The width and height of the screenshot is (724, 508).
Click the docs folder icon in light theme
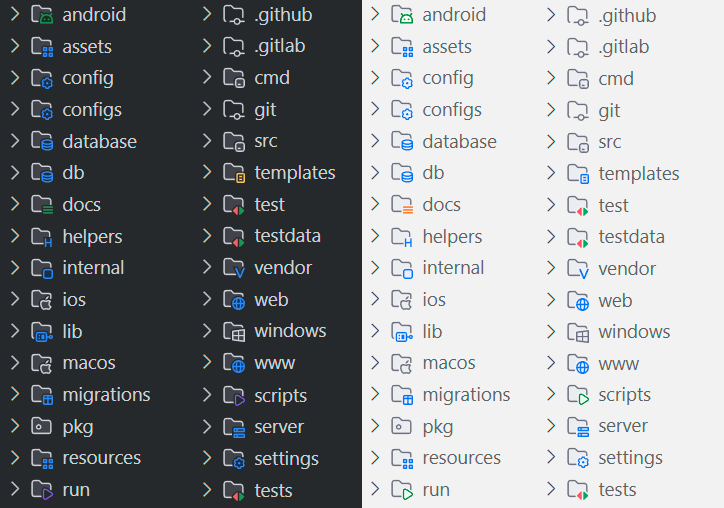tap(402, 205)
